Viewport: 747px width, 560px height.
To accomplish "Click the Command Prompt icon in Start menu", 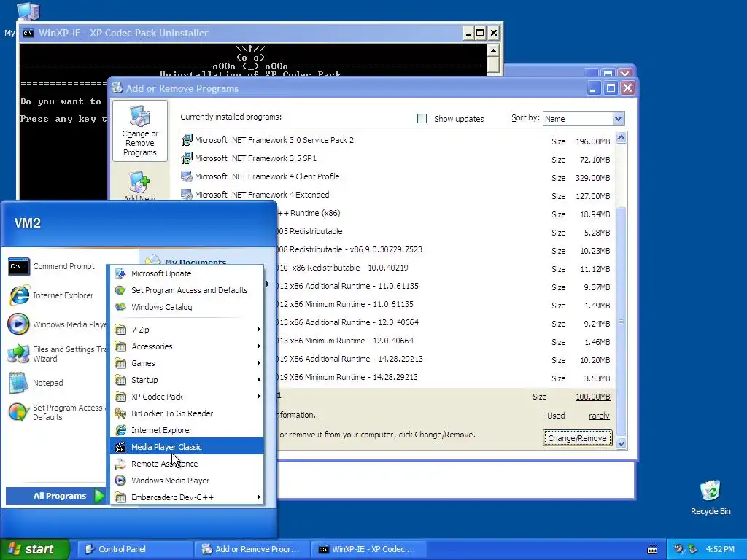I will pos(19,267).
